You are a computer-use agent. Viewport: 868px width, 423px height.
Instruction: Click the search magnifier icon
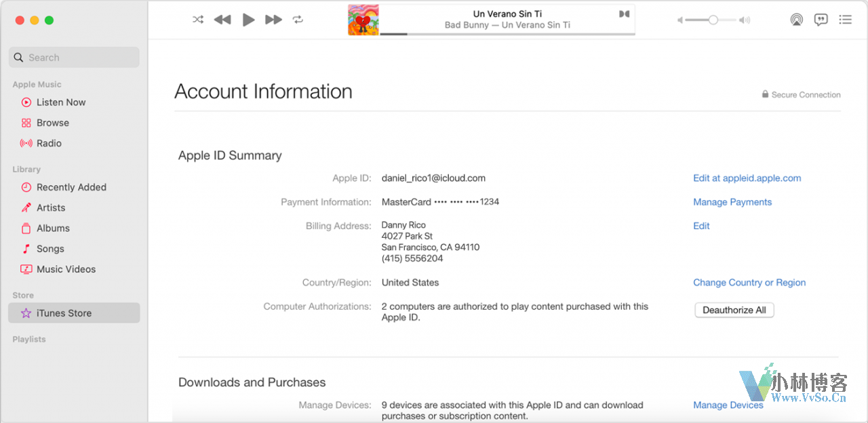[x=20, y=58]
